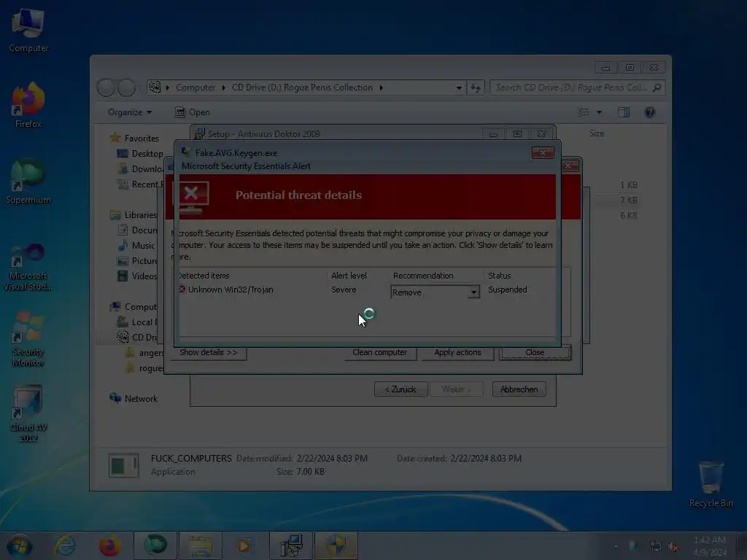The height and width of the screenshot is (560, 747).
Task: Expand the breadcrumb arrow after Computer
Action: click(x=223, y=87)
